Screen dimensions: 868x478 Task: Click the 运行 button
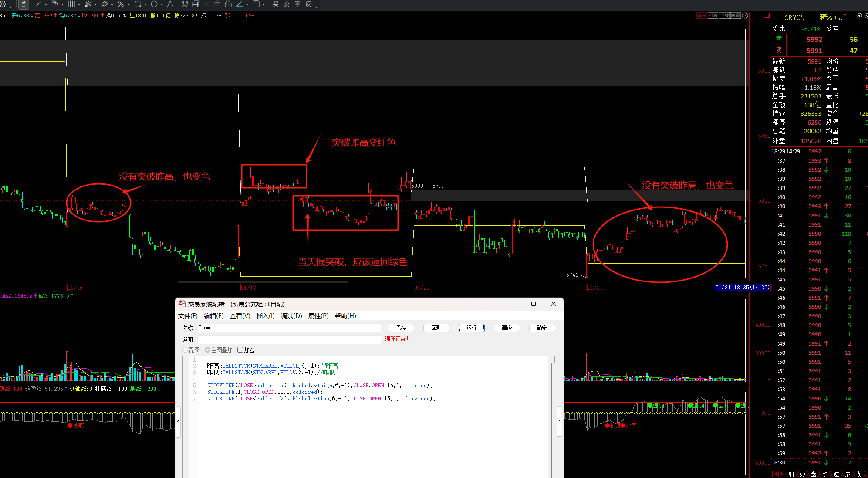[472, 328]
